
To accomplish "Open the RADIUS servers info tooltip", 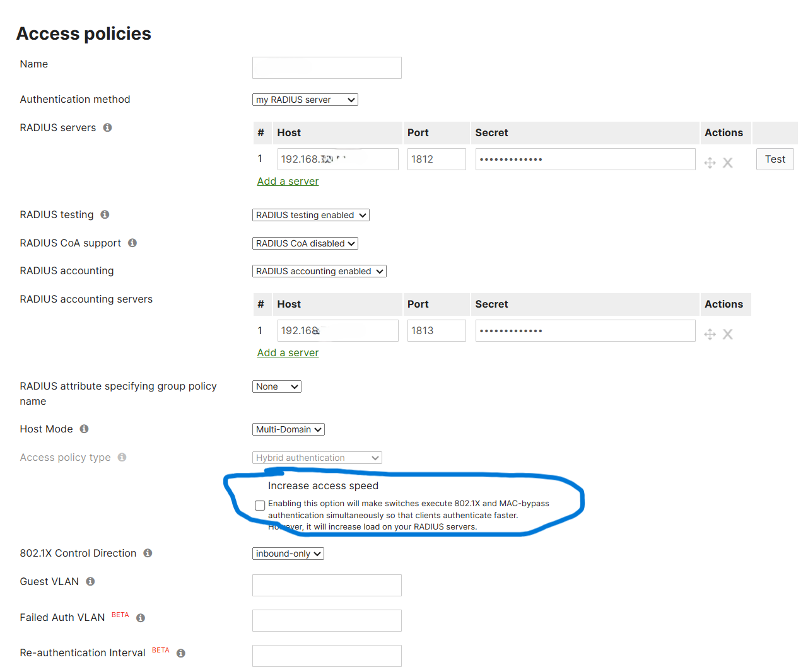I will point(107,127).
